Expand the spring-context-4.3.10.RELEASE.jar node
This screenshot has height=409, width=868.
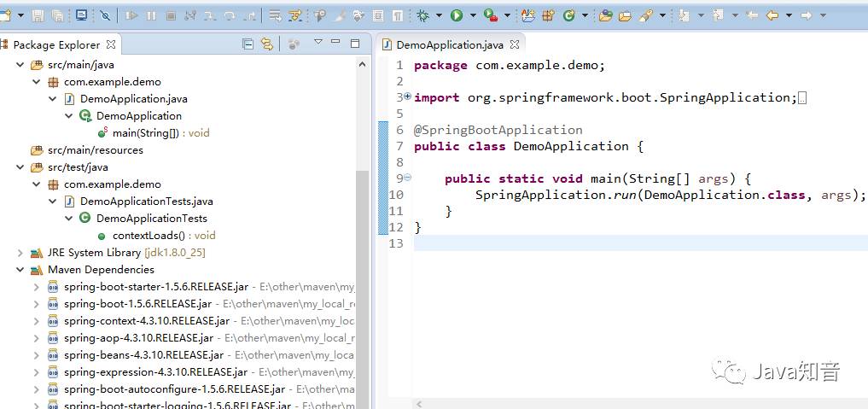point(36,321)
